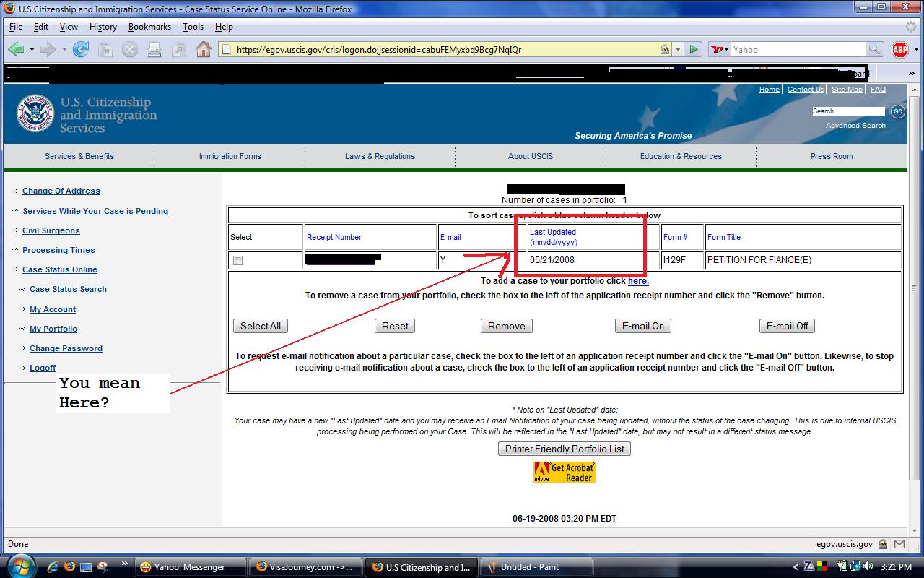Click the E-mail Off button
Image resolution: width=924 pixels, height=578 pixels.
point(788,326)
